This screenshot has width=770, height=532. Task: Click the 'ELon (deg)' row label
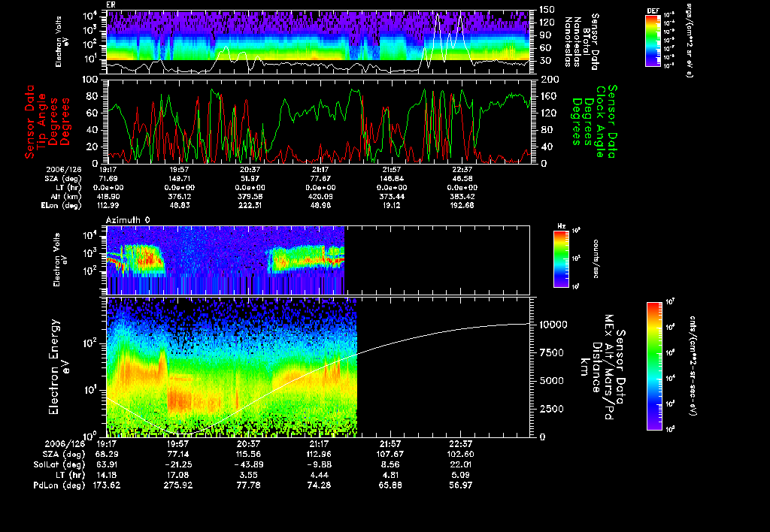[x=62, y=205]
